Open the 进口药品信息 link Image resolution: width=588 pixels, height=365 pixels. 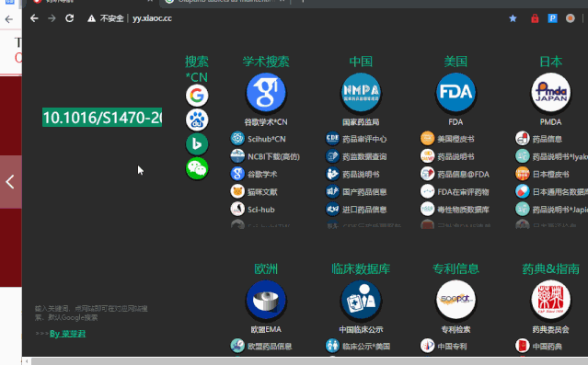tap(364, 210)
